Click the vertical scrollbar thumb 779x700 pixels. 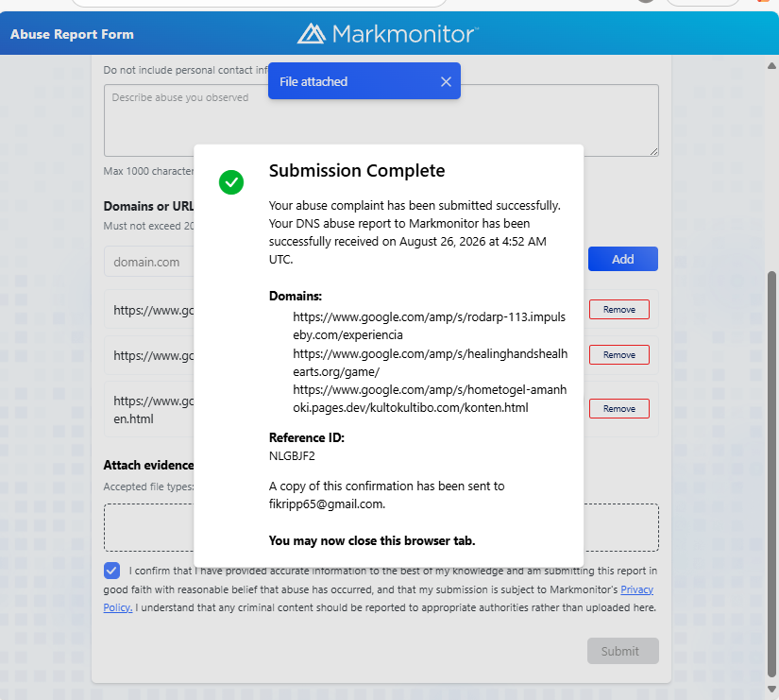(x=771, y=474)
